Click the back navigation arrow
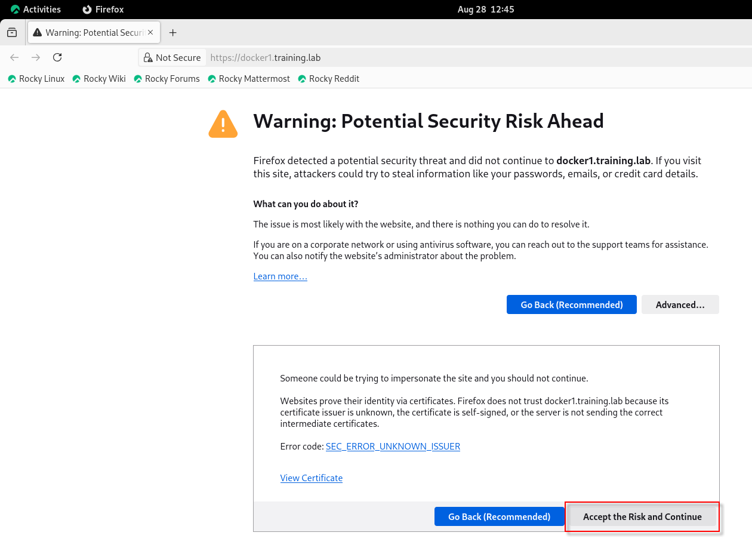The height and width of the screenshot is (560, 752). coord(15,57)
